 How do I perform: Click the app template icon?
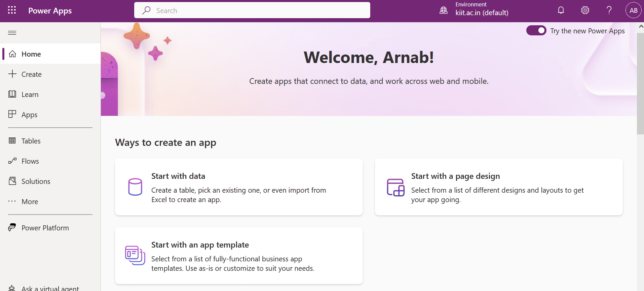tap(135, 255)
